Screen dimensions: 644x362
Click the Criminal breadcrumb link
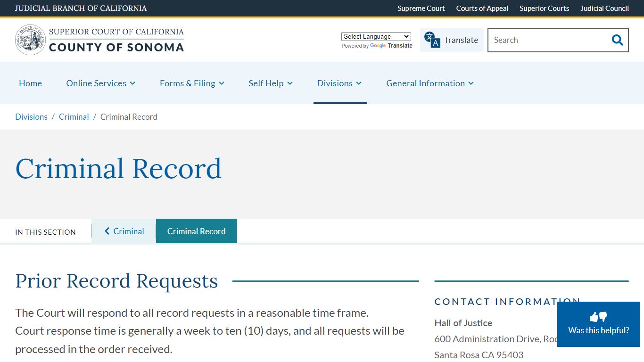(x=74, y=117)
